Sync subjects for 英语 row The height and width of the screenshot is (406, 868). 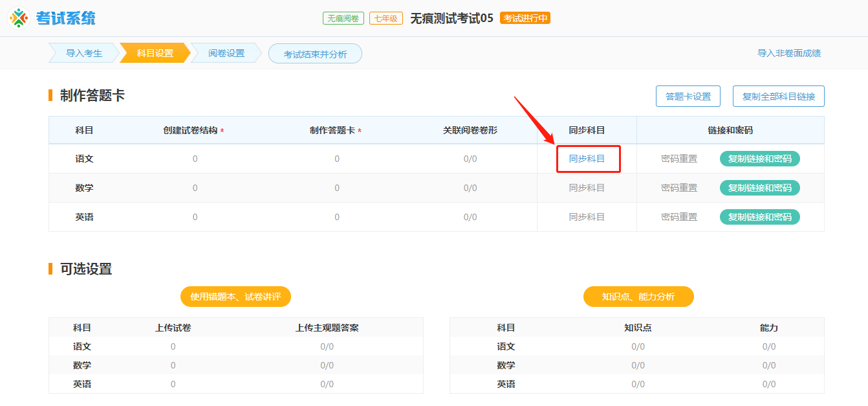click(x=587, y=216)
